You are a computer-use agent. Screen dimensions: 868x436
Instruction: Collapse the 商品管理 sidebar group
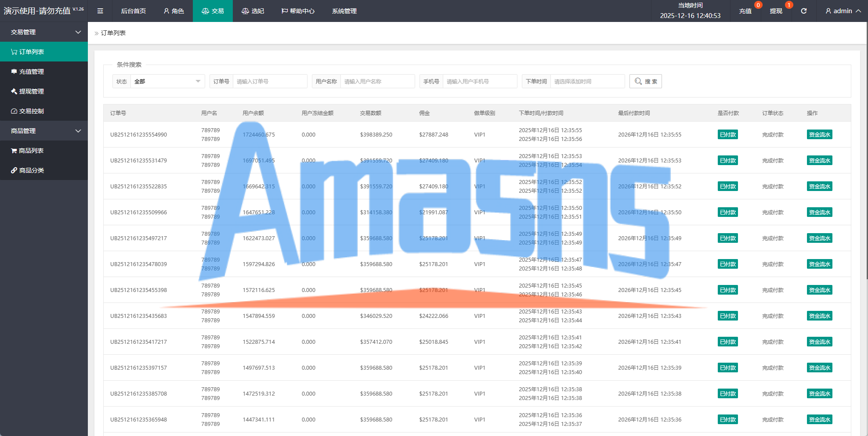[44, 131]
